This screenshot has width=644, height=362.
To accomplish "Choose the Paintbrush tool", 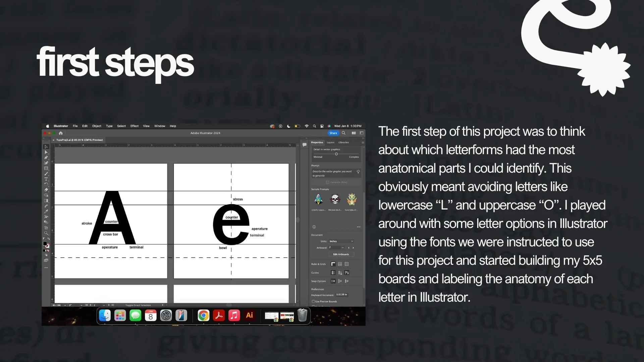I will click(x=46, y=174).
